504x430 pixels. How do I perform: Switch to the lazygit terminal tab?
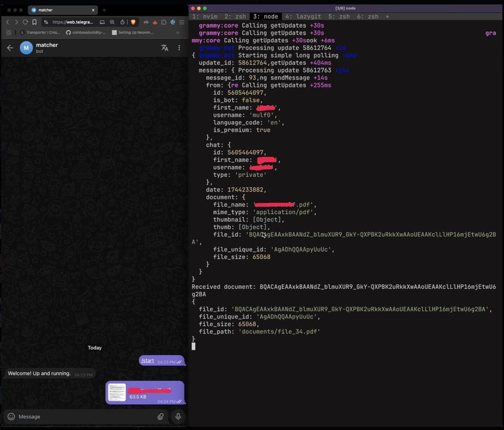click(303, 16)
